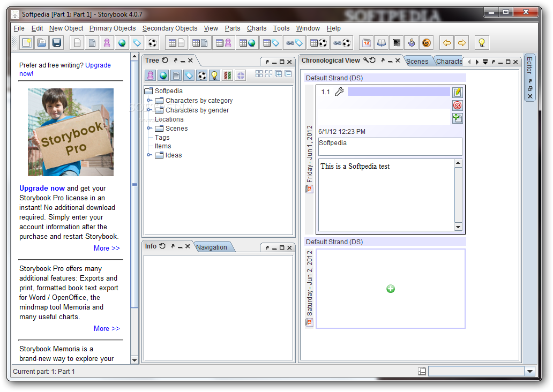Expand all tree nodes with plus icon

pos(279,74)
